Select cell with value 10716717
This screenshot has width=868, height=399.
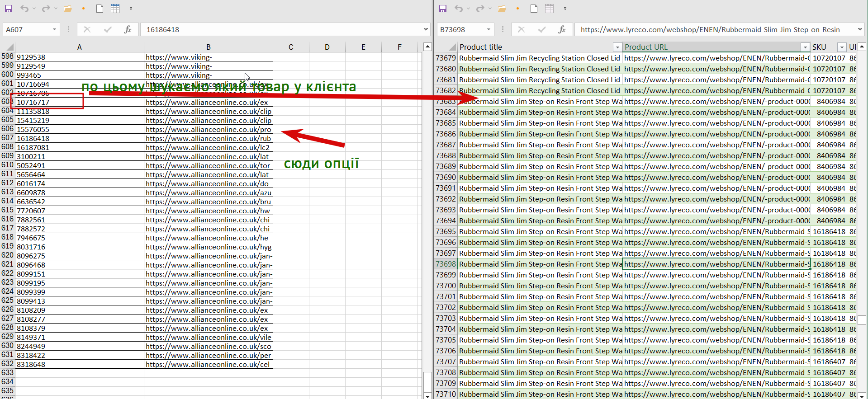[80, 102]
